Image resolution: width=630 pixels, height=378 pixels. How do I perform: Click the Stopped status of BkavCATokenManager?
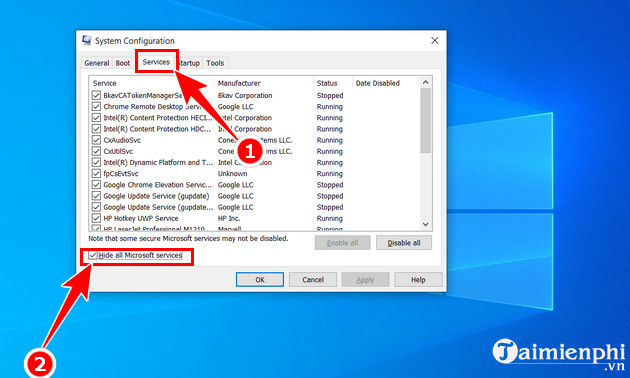tap(330, 95)
